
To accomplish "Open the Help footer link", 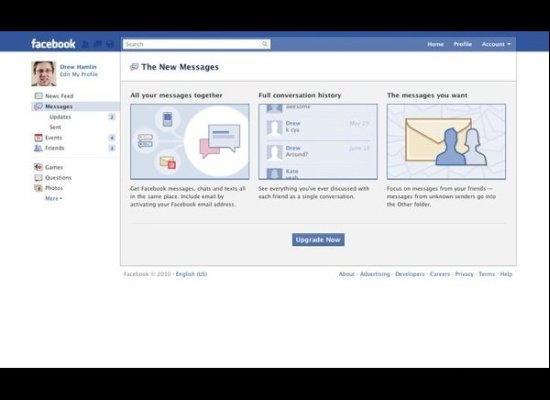I will tap(506, 274).
